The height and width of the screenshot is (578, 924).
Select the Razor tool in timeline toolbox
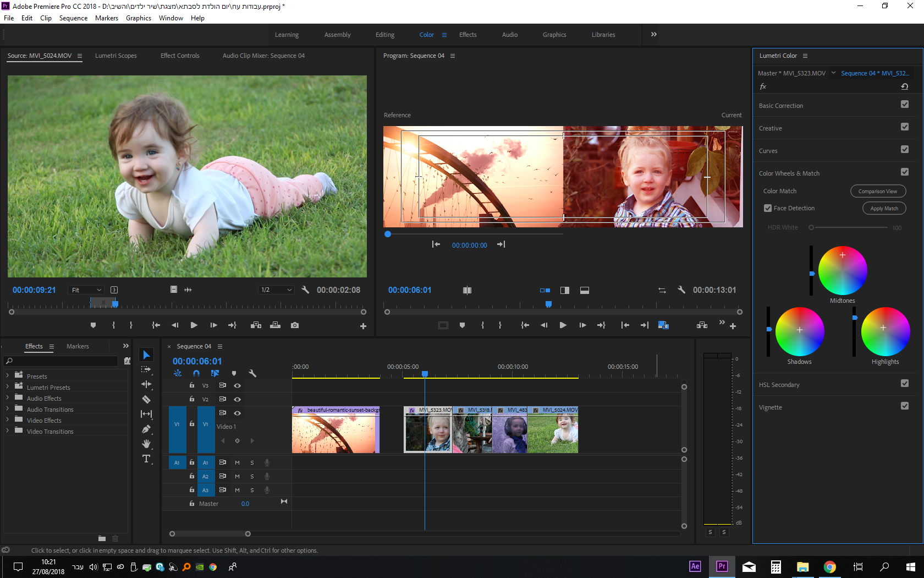[146, 399]
